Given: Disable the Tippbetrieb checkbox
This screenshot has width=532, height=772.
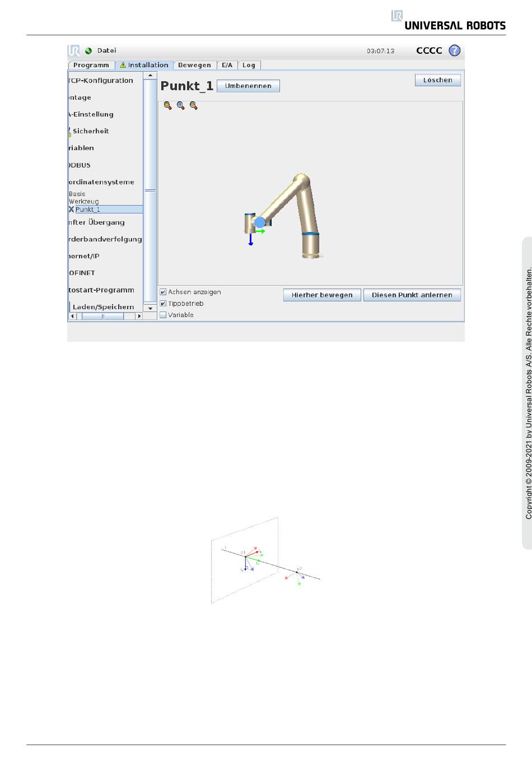Looking at the screenshot, I should [163, 304].
